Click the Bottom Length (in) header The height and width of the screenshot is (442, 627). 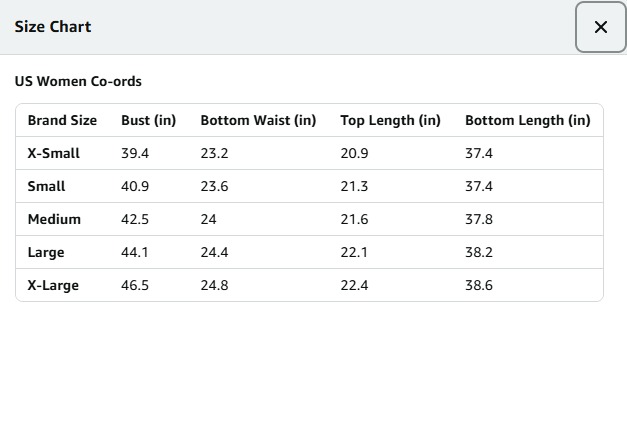pyautogui.click(x=527, y=120)
